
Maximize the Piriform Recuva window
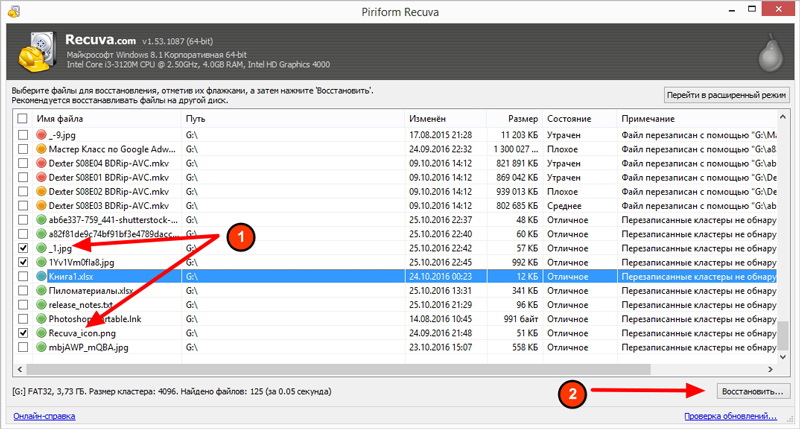tap(752, 9)
